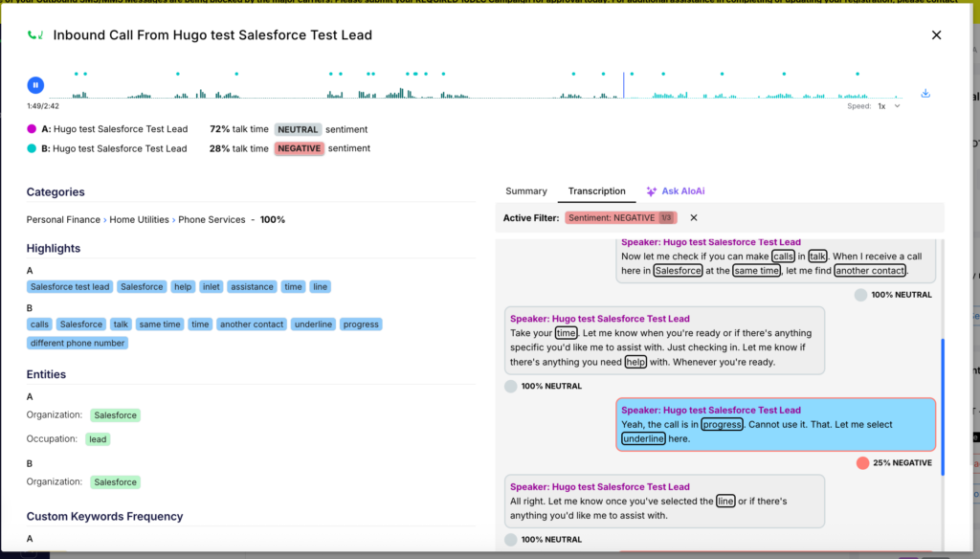Click the 'progress' keyword in the transcript

pyautogui.click(x=722, y=425)
